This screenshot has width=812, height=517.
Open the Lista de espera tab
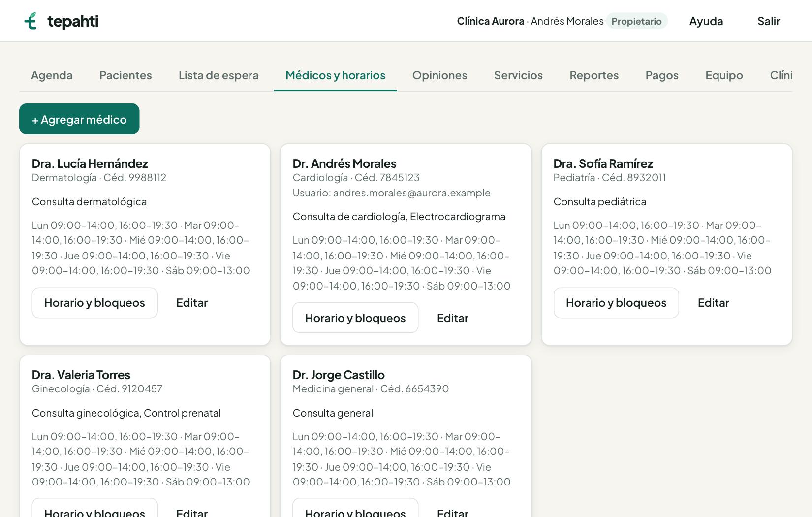coord(219,75)
